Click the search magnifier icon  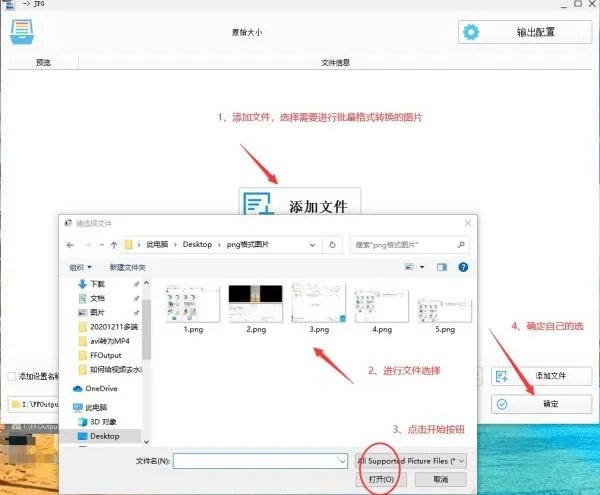point(461,245)
